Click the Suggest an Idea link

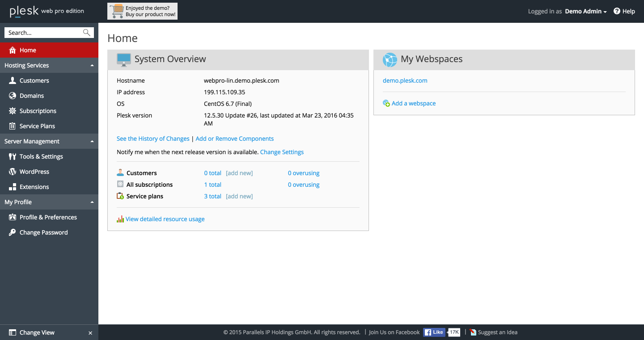click(498, 332)
